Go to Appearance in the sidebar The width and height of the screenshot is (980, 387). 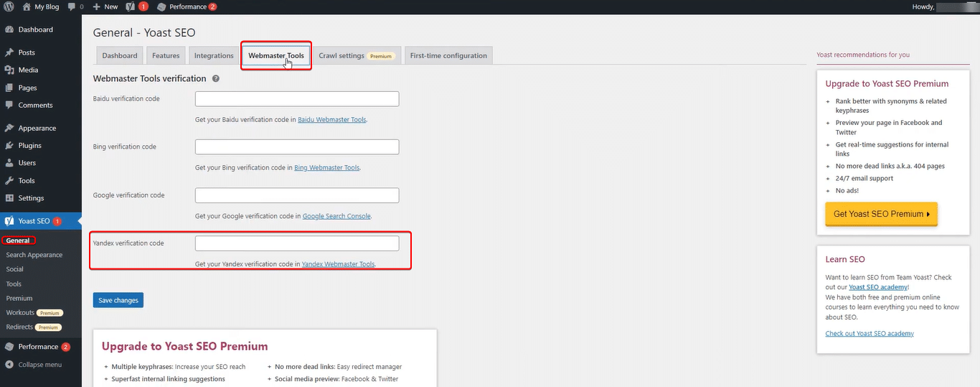(x=37, y=128)
